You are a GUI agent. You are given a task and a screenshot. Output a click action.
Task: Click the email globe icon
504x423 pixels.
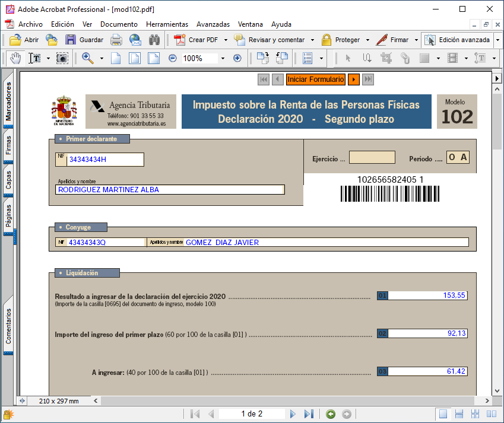click(x=135, y=40)
